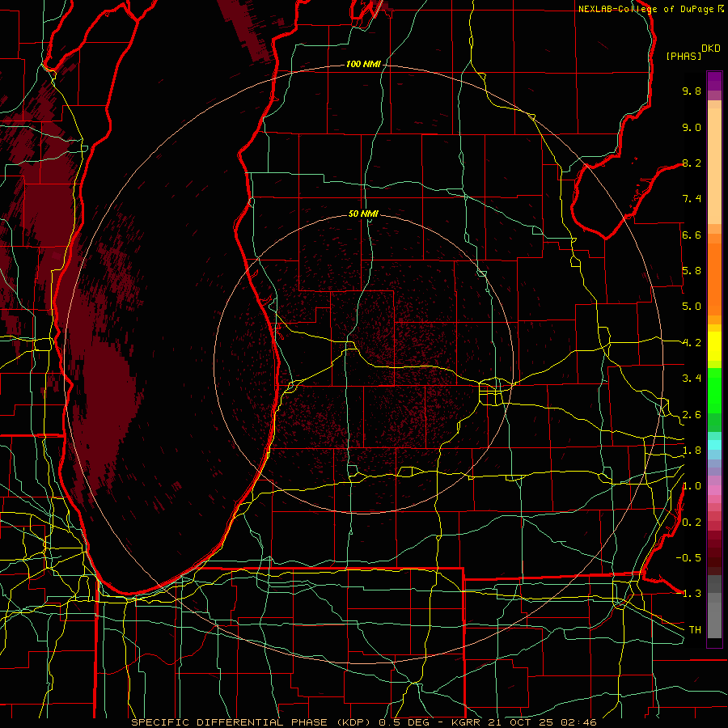Click the 1.0 value on the scale
Screen dimensions: 728x728
click(x=692, y=486)
